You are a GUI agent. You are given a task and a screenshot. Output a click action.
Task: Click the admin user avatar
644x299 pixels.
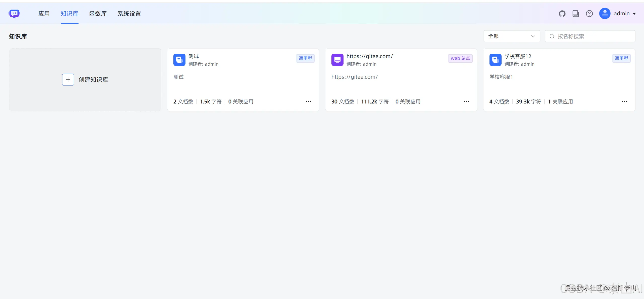click(604, 14)
